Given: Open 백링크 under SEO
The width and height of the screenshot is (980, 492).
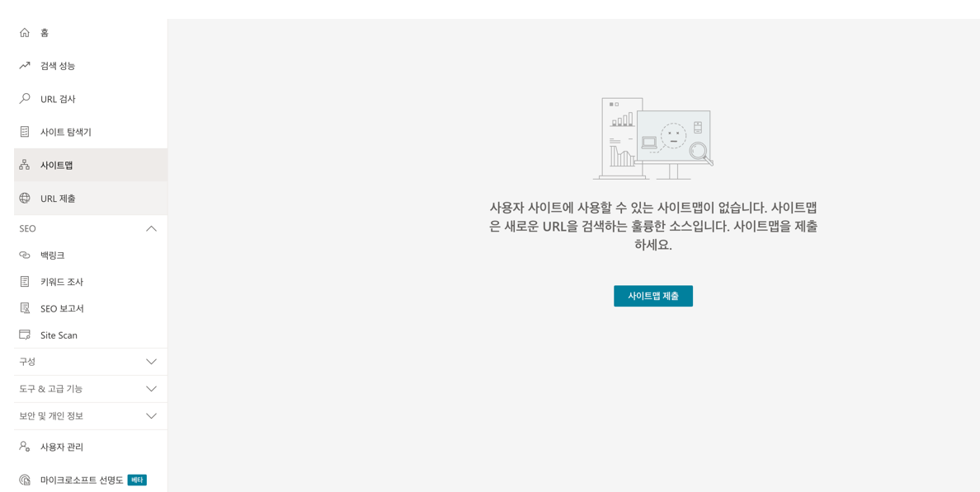Looking at the screenshot, I should pos(91,255).
